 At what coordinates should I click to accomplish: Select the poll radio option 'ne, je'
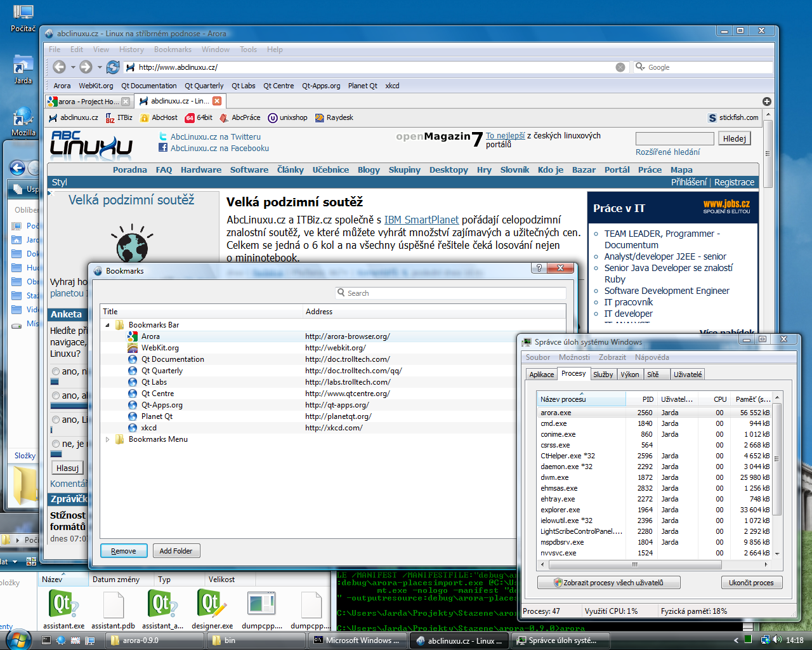(x=56, y=444)
